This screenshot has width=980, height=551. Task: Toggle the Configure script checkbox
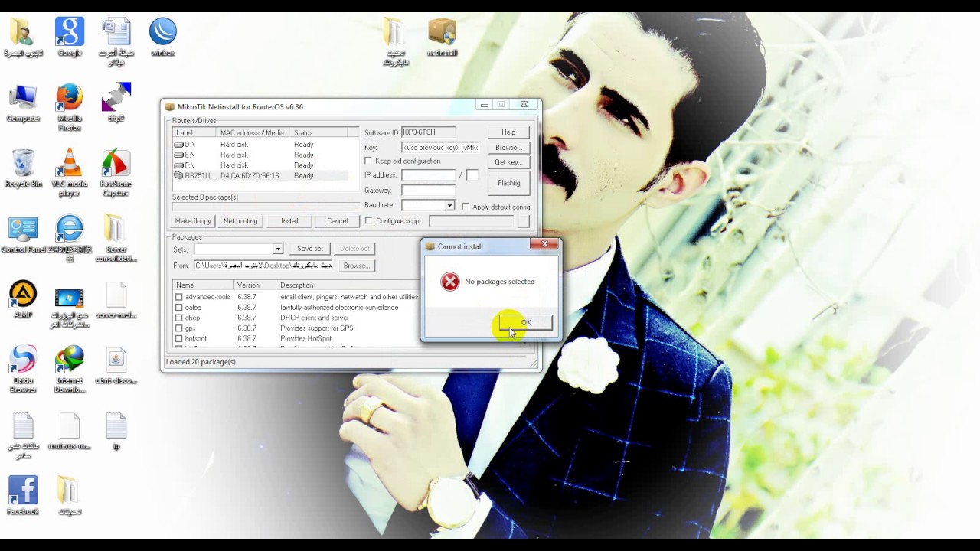click(x=369, y=221)
